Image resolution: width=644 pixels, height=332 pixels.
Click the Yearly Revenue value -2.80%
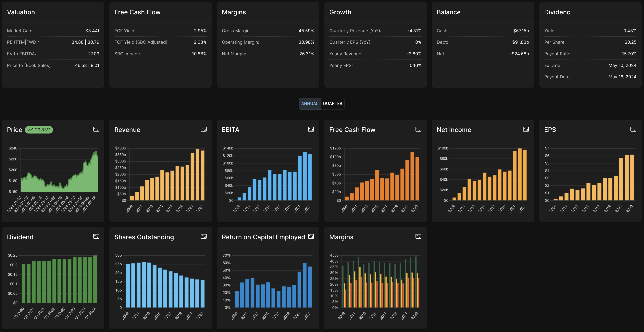[x=414, y=54]
